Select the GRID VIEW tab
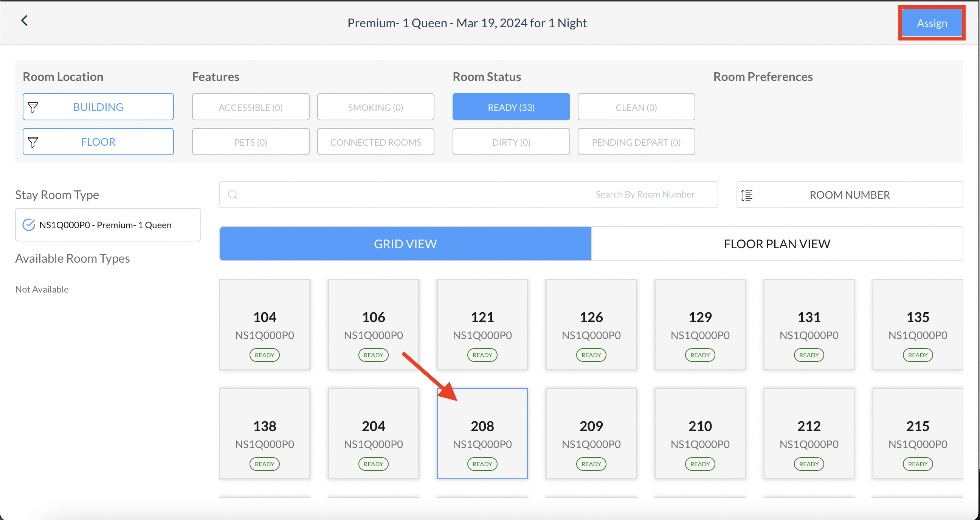The width and height of the screenshot is (980, 520). click(405, 244)
